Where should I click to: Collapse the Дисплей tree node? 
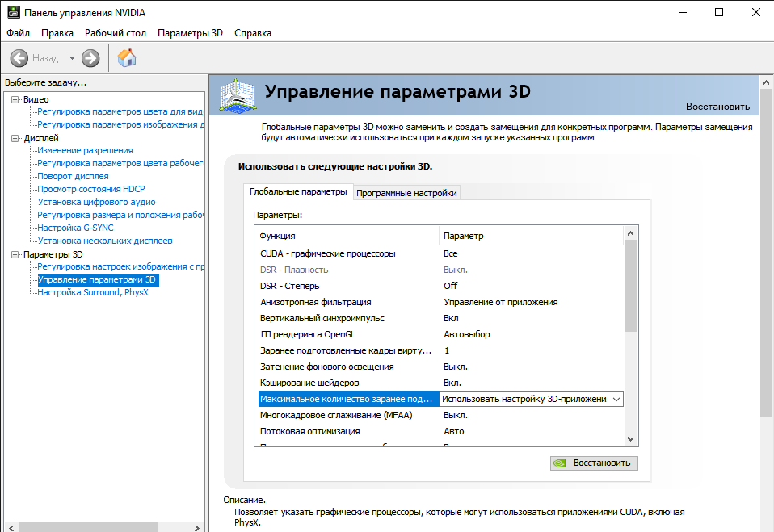click(15, 138)
